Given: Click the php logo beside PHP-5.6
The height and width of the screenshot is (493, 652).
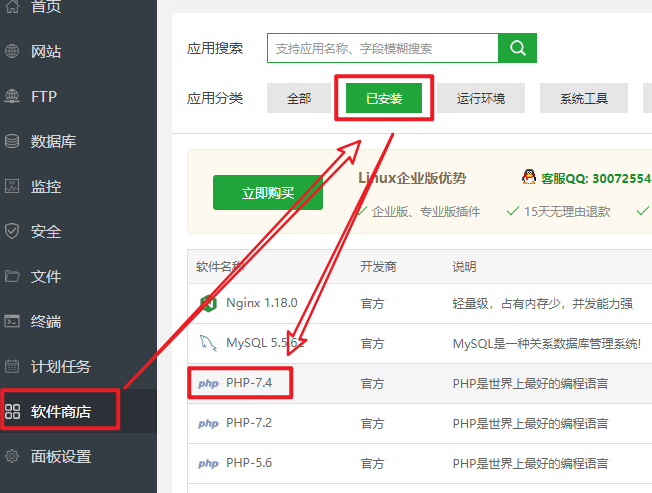Looking at the screenshot, I should (208, 463).
